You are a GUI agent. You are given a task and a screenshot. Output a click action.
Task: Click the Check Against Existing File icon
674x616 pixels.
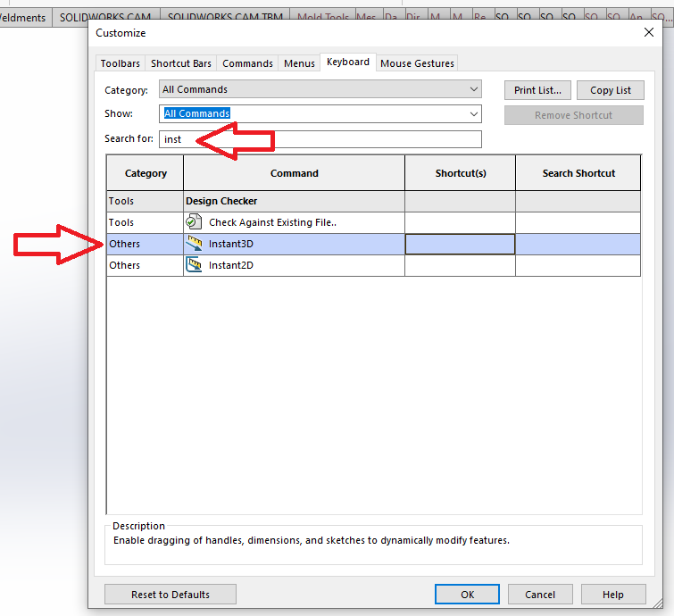pos(195,222)
